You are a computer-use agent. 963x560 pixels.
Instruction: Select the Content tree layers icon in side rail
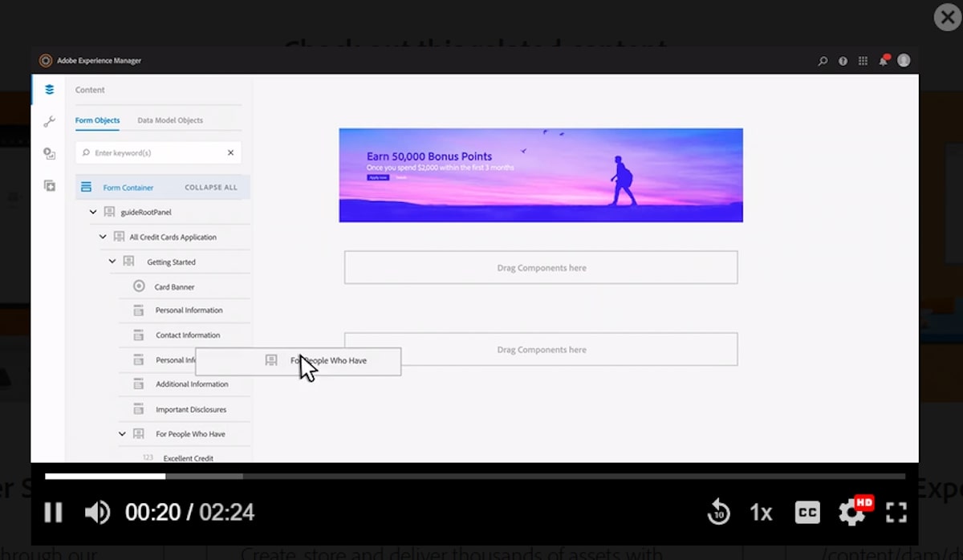(49, 90)
